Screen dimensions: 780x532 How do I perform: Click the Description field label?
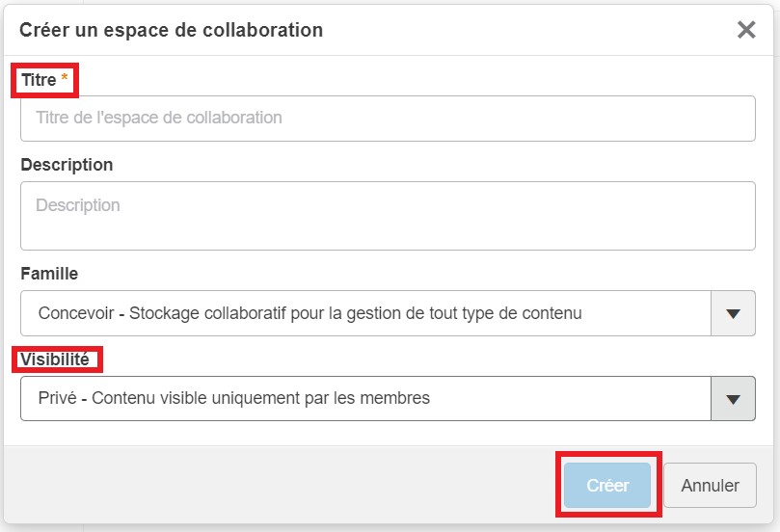point(67,165)
